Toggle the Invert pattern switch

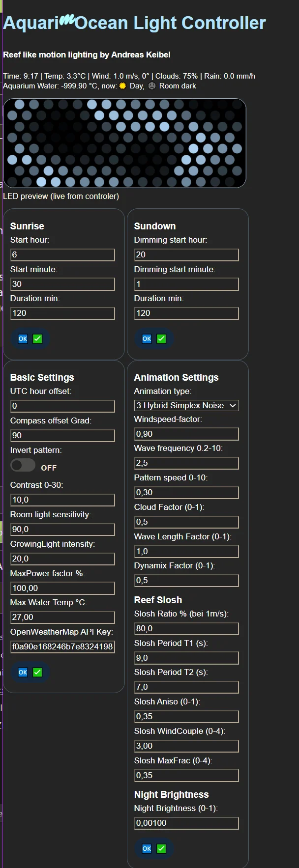(23, 465)
